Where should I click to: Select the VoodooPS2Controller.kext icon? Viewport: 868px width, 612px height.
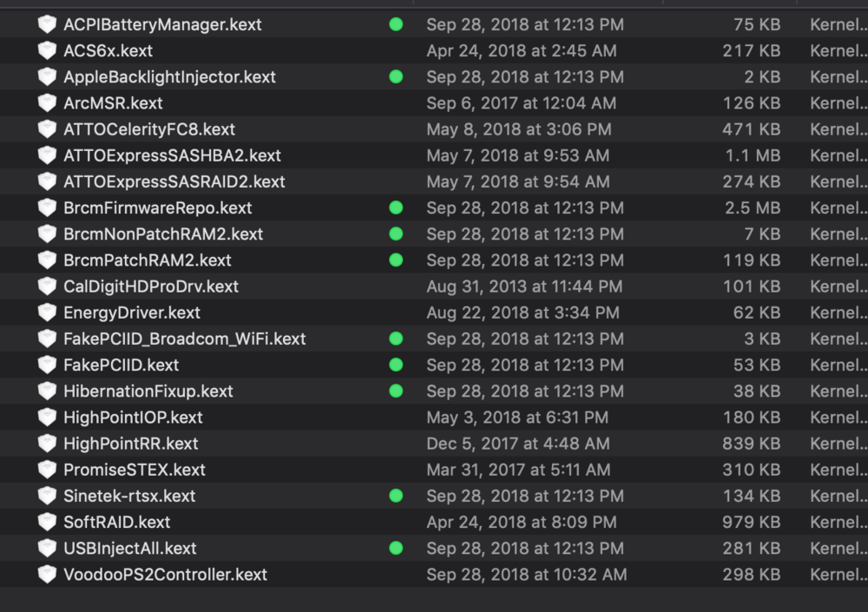click(47, 575)
